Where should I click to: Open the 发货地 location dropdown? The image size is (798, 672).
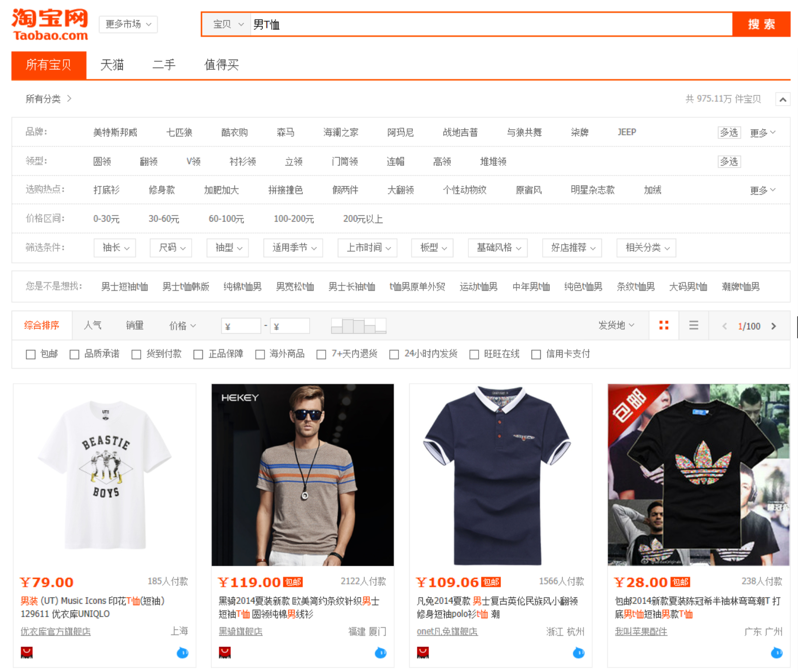coord(615,326)
